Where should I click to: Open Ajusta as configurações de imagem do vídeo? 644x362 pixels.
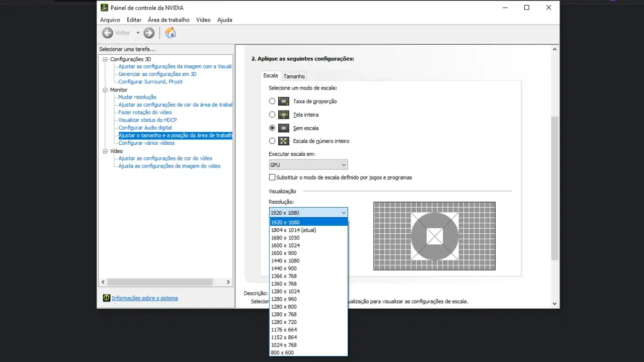(x=170, y=166)
